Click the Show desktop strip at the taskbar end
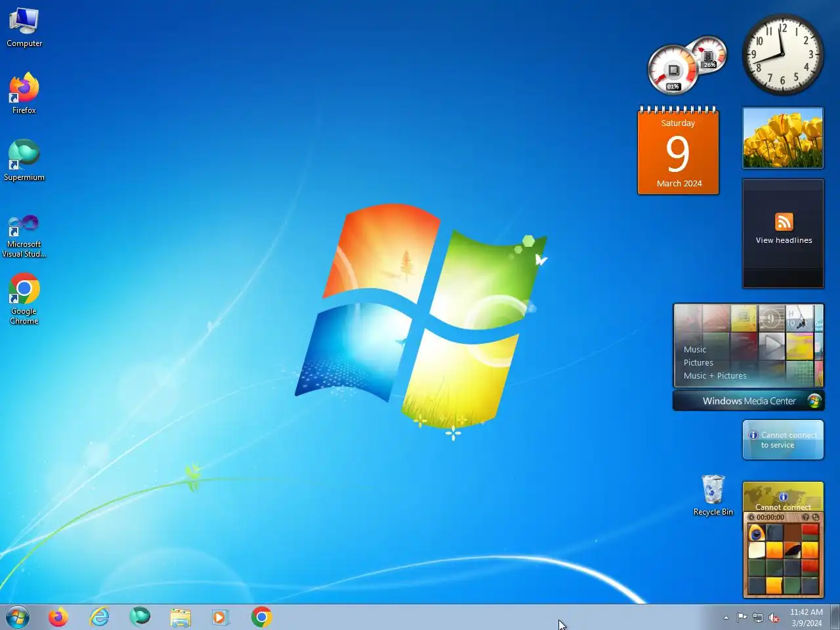Screen dimensions: 840x630 pos(835,618)
